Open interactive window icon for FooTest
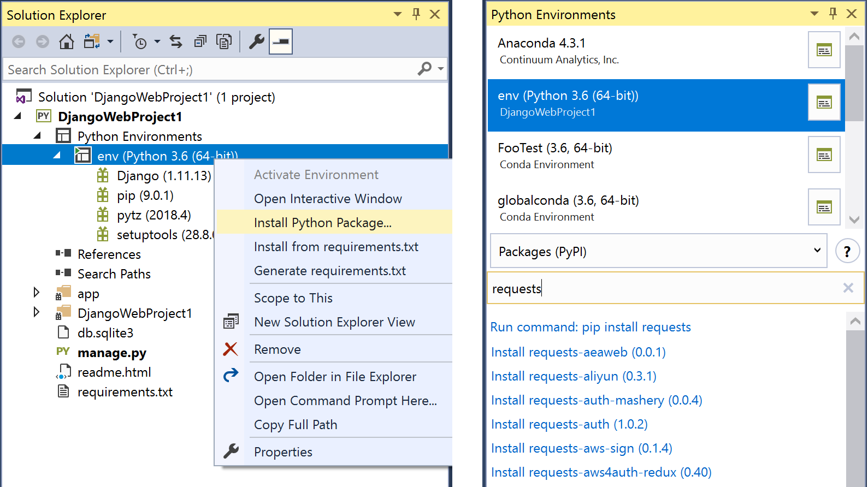This screenshot has height=487, width=868. [x=824, y=155]
